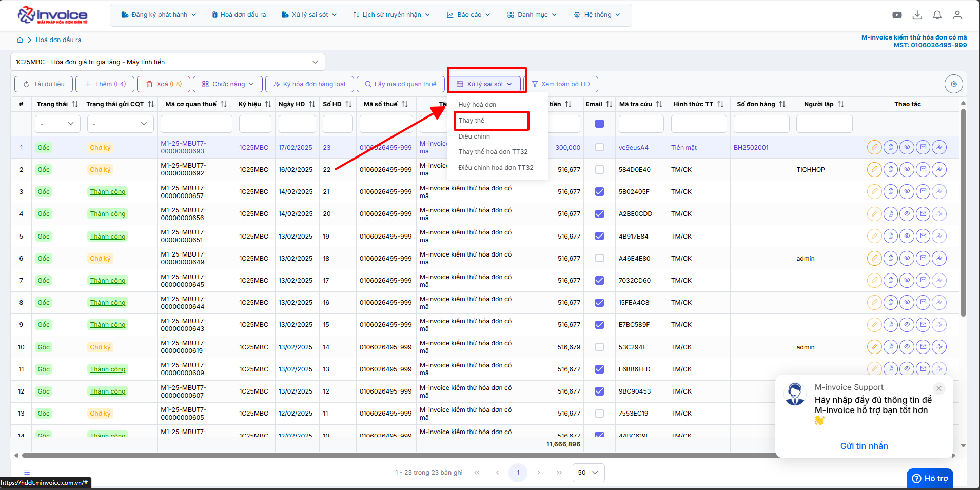
Task: Click Ký hóa đơn hàng loạt button
Action: point(309,84)
